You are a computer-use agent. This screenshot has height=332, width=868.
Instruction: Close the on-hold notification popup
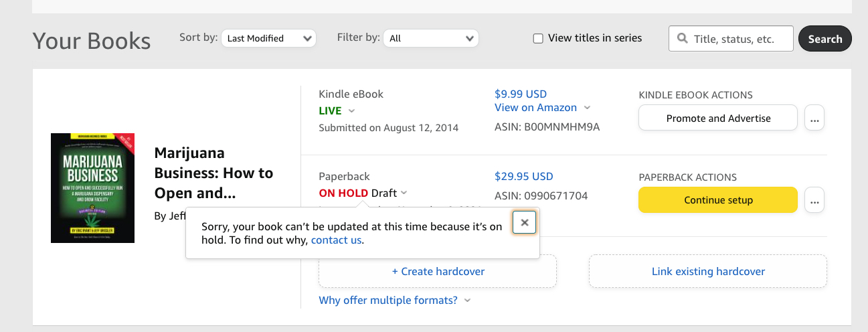pyautogui.click(x=525, y=222)
